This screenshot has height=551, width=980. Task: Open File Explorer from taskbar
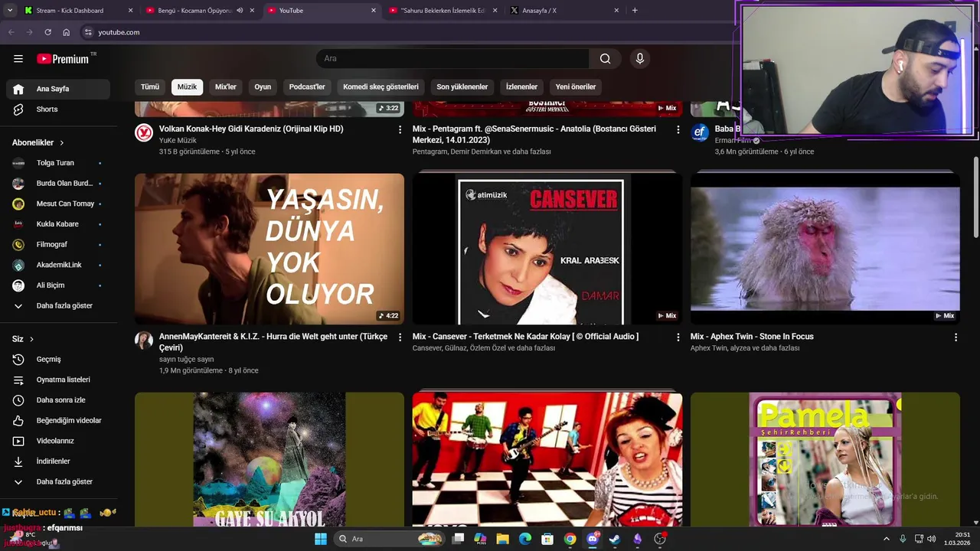(502, 539)
